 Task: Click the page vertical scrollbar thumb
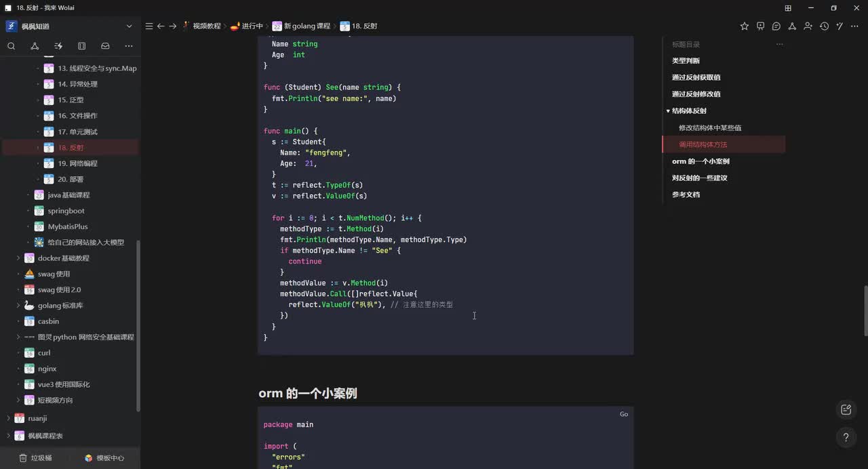pyautogui.click(x=865, y=310)
